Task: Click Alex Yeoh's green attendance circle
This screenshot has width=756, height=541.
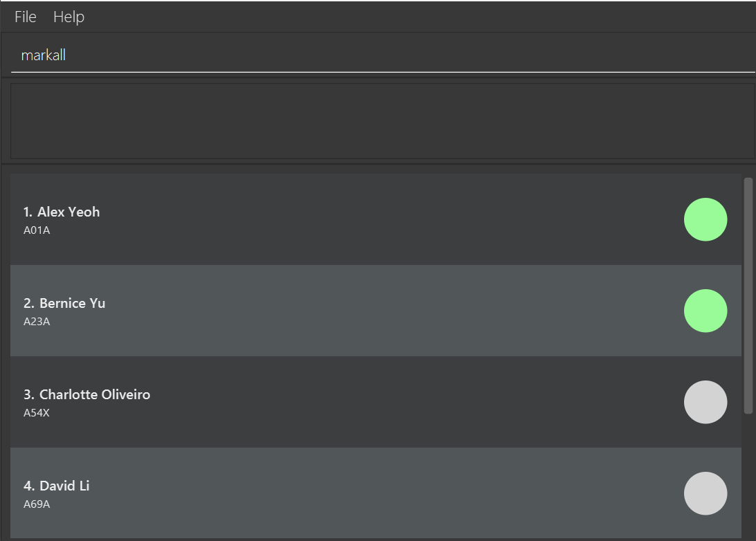Action: pyautogui.click(x=706, y=219)
